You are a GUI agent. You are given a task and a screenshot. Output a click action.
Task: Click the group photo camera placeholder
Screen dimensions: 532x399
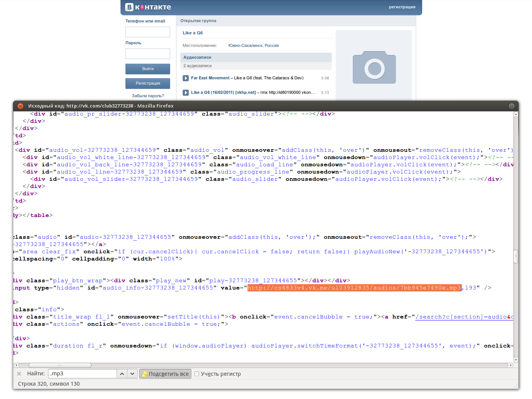coord(374,68)
